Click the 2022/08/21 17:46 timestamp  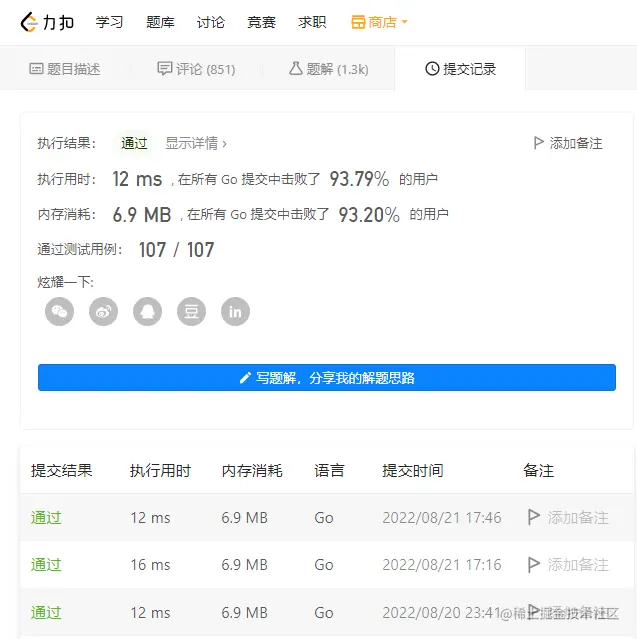442,518
